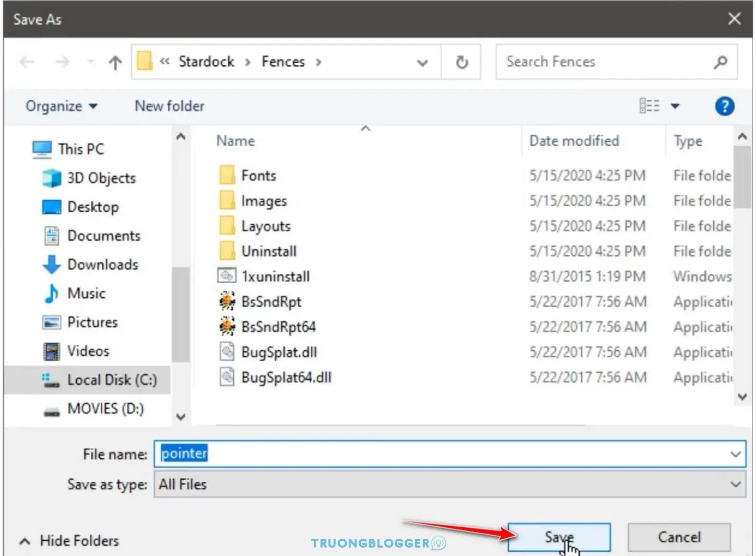Open Desktop in navigation pane
The width and height of the screenshot is (756, 556).
pyautogui.click(x=93, y=207)
